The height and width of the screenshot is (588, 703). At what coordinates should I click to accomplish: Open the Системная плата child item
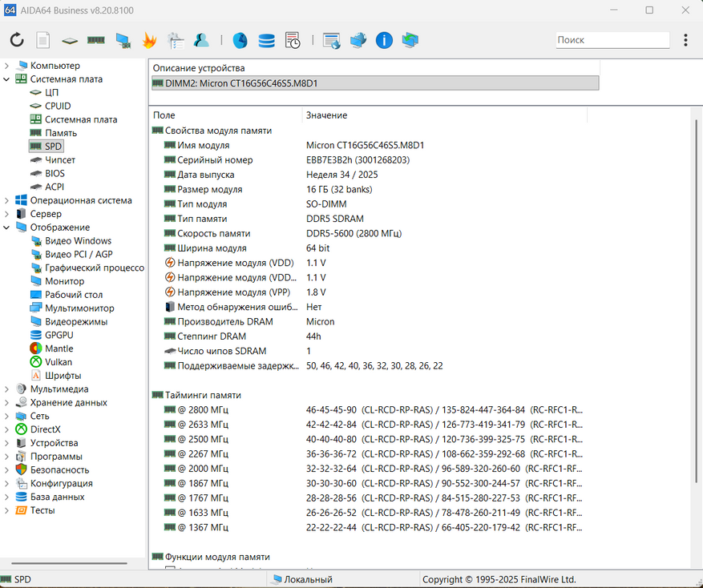coord(81,119)
